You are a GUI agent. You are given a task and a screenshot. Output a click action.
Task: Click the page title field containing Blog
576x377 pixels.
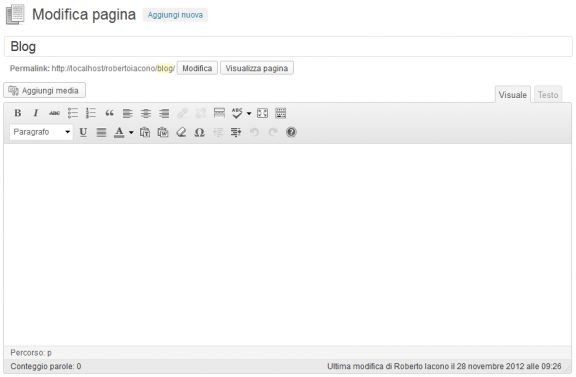[288, 47]
